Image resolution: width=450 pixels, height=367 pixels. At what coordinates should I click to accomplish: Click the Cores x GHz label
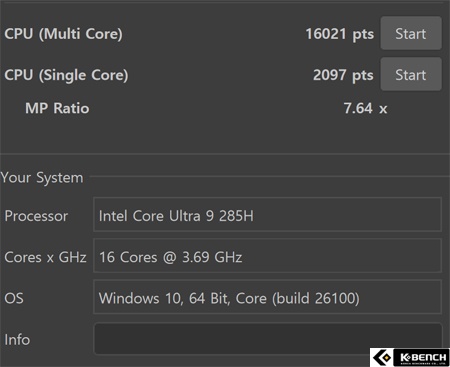click(x=45, y=257)
